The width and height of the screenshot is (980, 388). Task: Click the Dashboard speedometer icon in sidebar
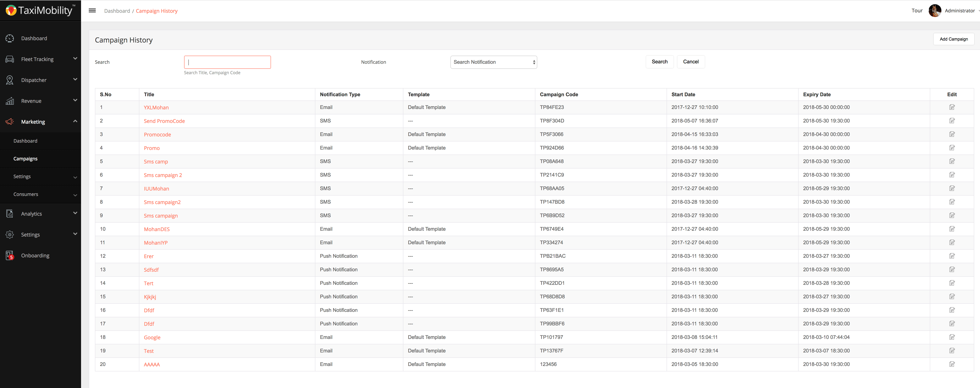click(10, 38)
